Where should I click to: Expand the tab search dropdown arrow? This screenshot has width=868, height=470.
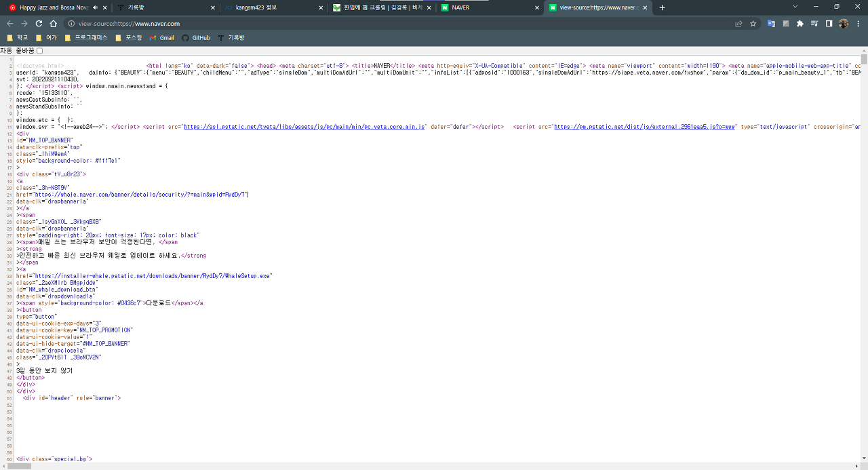click(x=795, y=7)
